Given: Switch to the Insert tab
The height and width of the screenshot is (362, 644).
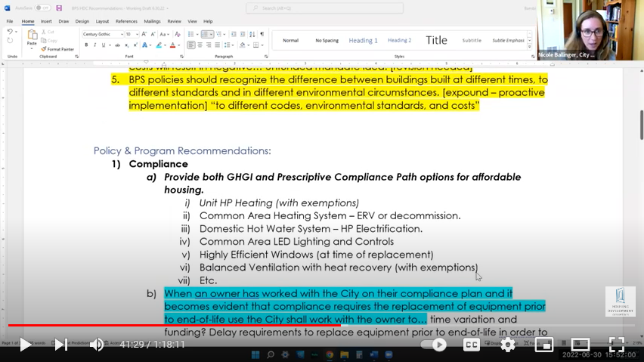Looking at the screenshot, I should coord(46,21).
